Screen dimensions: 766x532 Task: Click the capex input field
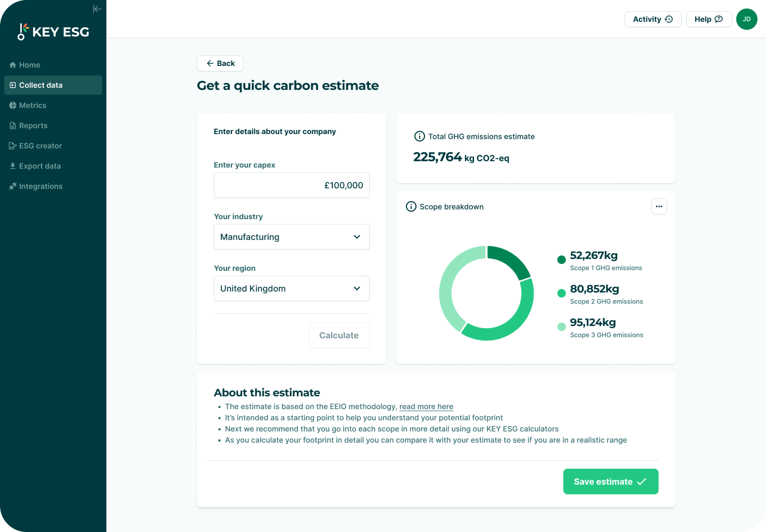292,185
